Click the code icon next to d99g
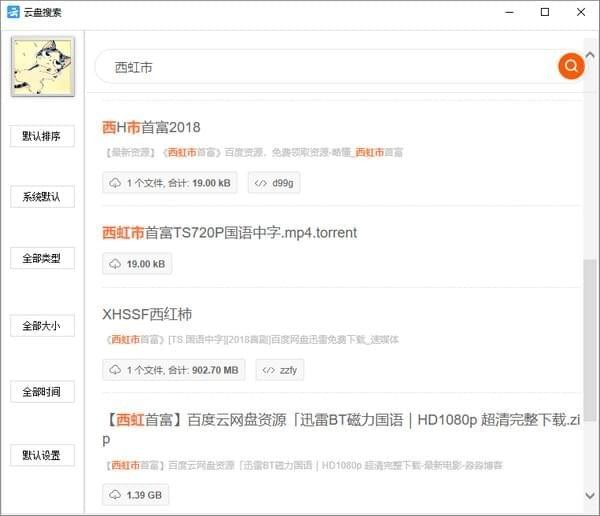This screenshot has height=516, width=600. pos(260,183)
